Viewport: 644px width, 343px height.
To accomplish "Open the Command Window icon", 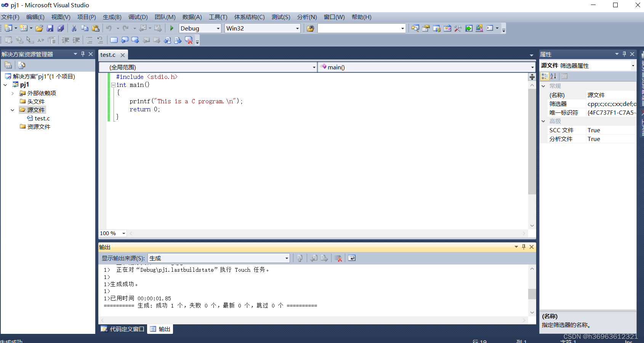I will (490, 28).
